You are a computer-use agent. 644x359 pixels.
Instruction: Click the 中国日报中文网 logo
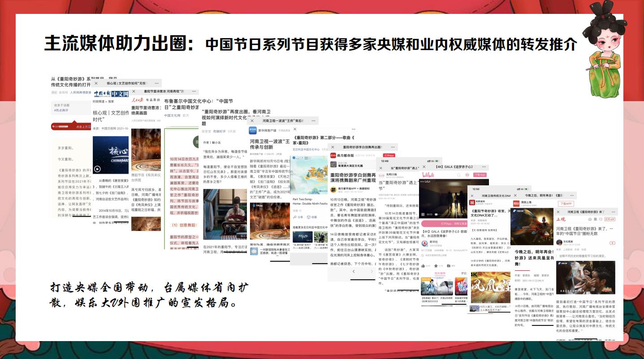[111, 94]
